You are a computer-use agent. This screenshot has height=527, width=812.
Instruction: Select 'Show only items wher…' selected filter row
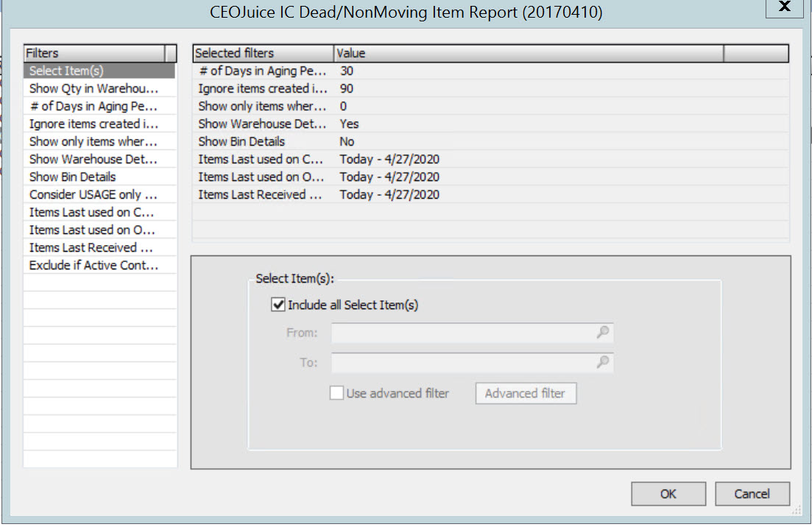click(491, 106)
